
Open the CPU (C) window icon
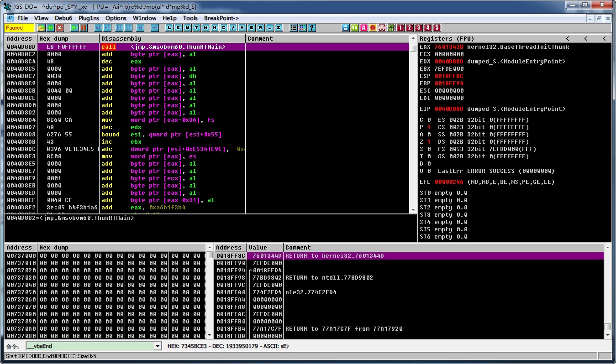[224, 28]
